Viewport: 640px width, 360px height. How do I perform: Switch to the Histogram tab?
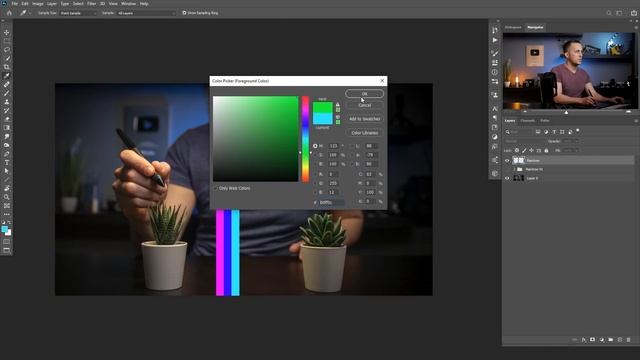pos(513,27)
